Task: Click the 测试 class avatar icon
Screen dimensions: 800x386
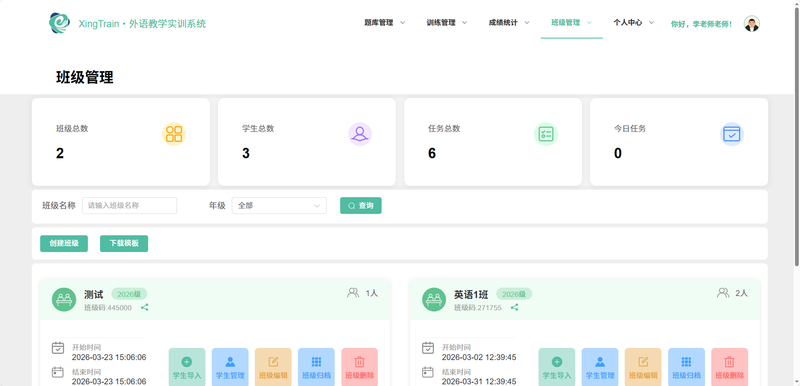Action: point(64,299)
